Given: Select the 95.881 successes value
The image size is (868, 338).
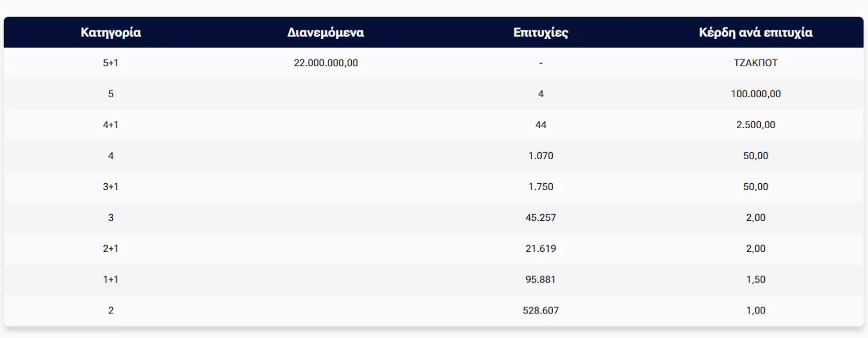Looking at the screenshot, I should [x=541, y=279].
